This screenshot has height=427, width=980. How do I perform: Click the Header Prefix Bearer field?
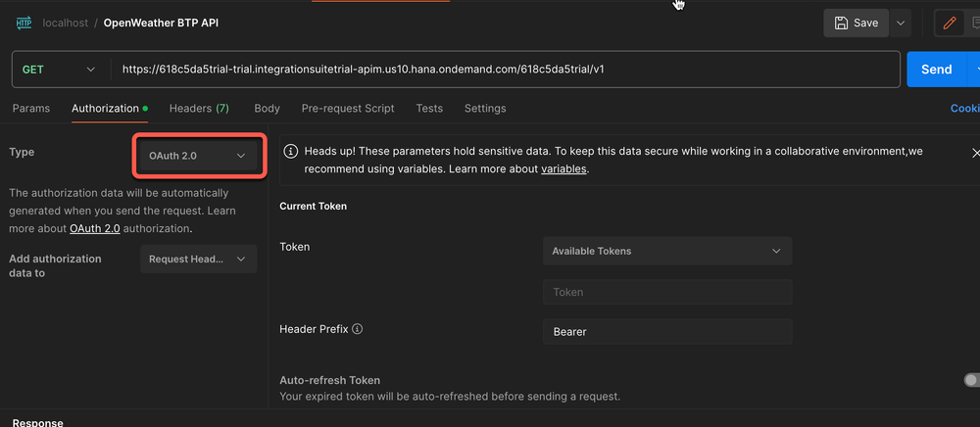(x=666, y=332)
